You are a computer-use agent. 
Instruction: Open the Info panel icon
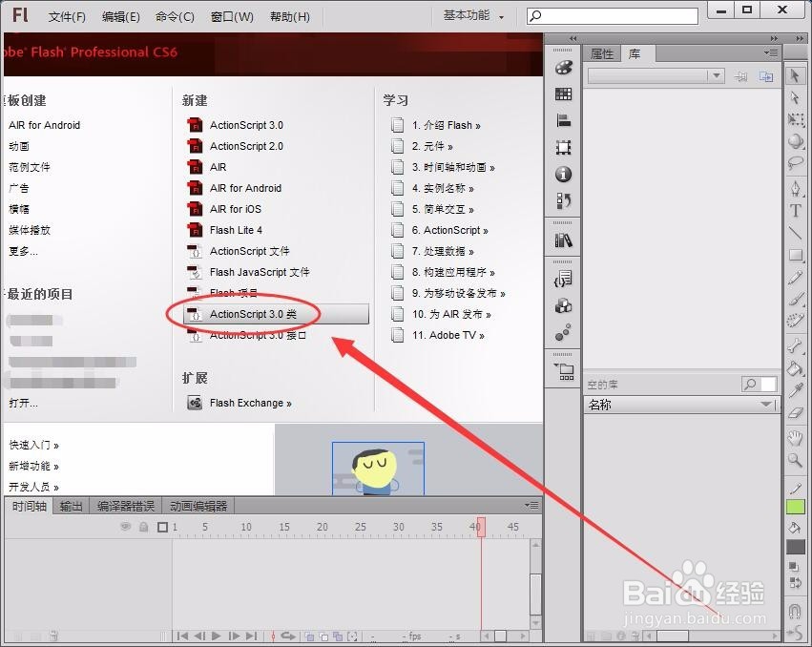tap(563, 174)
